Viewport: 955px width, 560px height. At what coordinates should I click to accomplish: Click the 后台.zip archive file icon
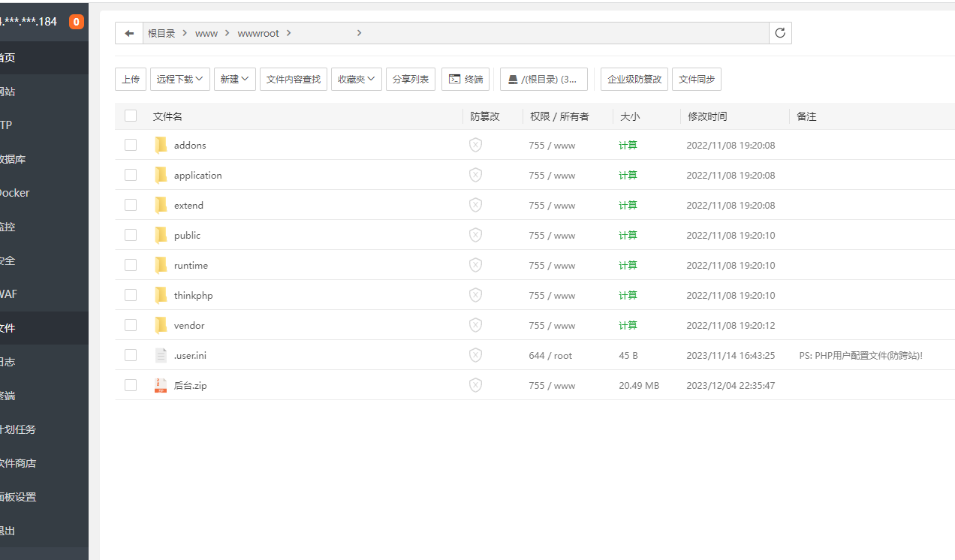pyautogui.click(x=161, y=385)
